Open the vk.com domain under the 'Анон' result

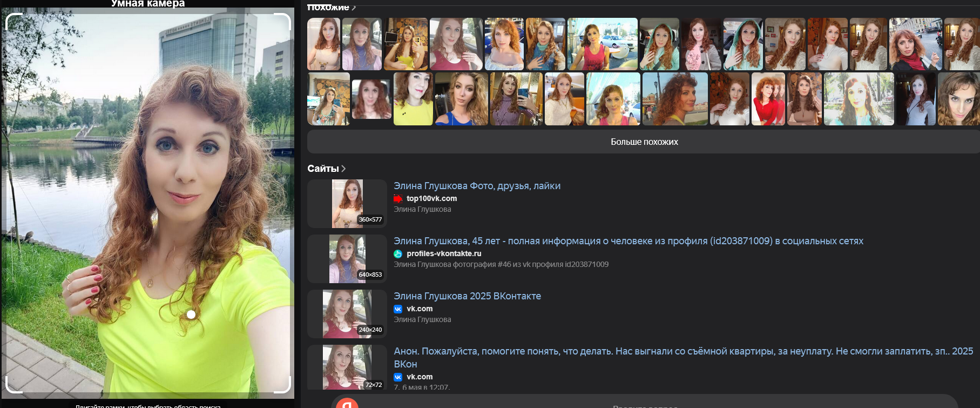(420, 377)
